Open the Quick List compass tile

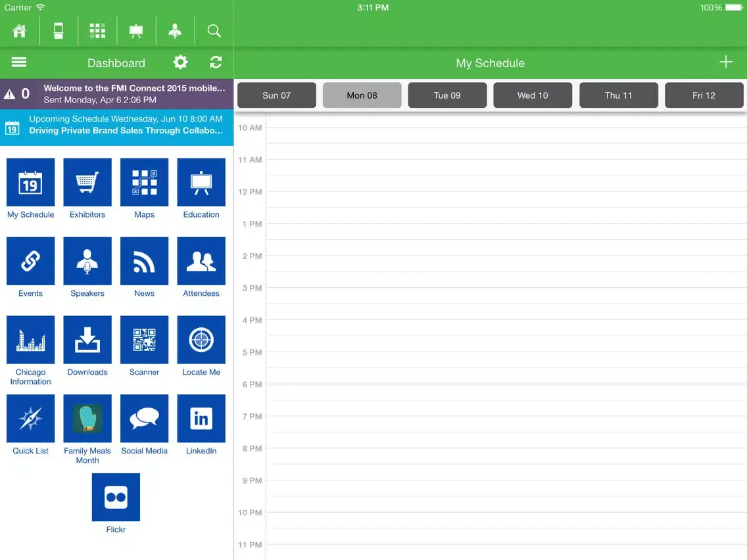tap(30, 419)
